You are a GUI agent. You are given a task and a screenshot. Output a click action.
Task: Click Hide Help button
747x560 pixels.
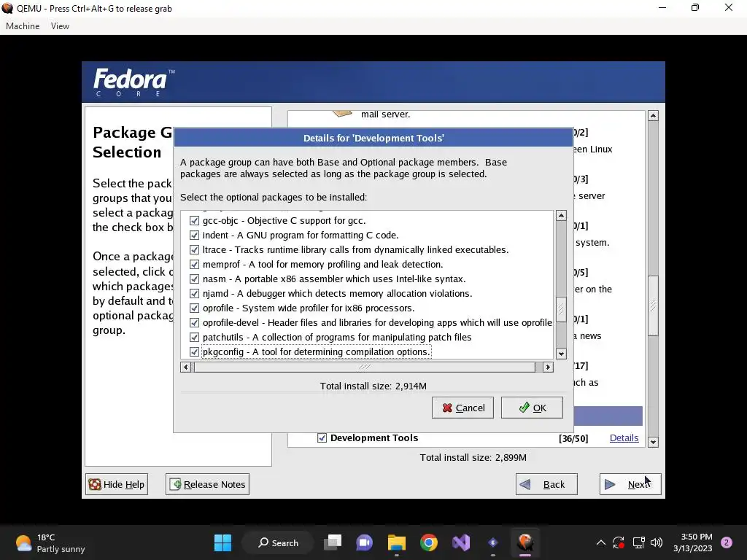[x=117, y=484]
